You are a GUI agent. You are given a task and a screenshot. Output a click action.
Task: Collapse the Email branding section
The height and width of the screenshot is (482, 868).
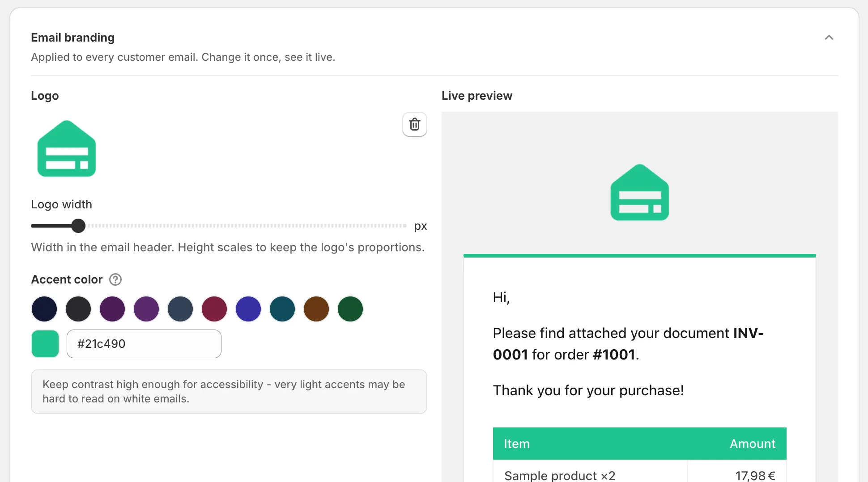tap(829, 38)
